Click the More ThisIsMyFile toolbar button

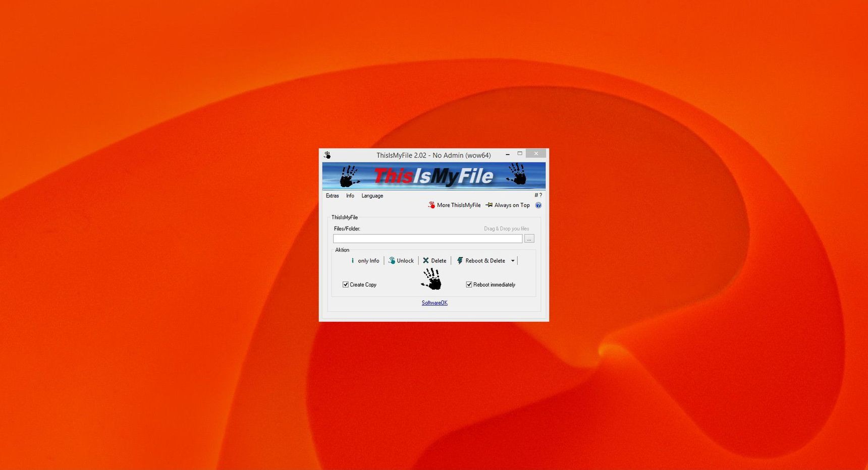click(x=454, y=205)
